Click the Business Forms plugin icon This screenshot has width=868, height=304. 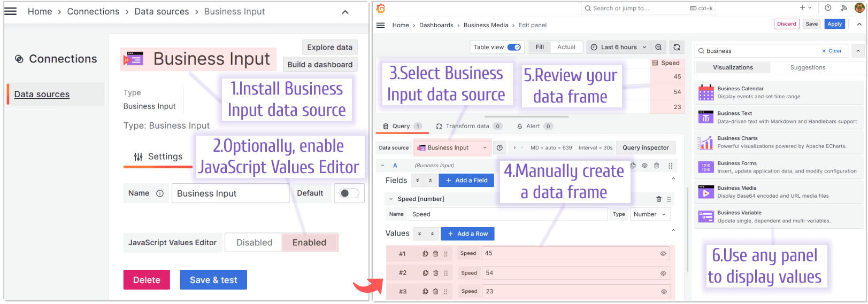(x=706, y=167)
